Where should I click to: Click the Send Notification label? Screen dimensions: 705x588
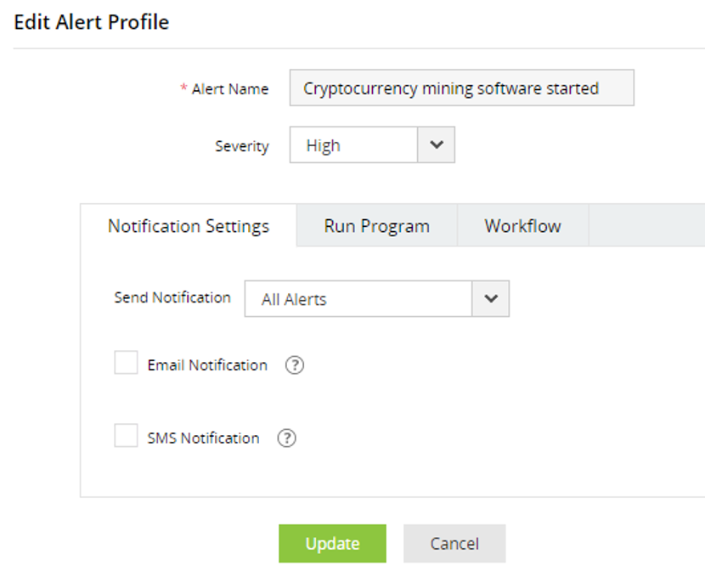click(172, 297)
